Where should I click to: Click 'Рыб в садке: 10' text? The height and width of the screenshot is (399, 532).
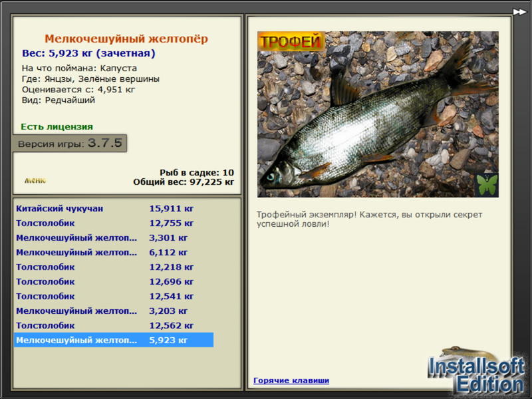point(197,172)
